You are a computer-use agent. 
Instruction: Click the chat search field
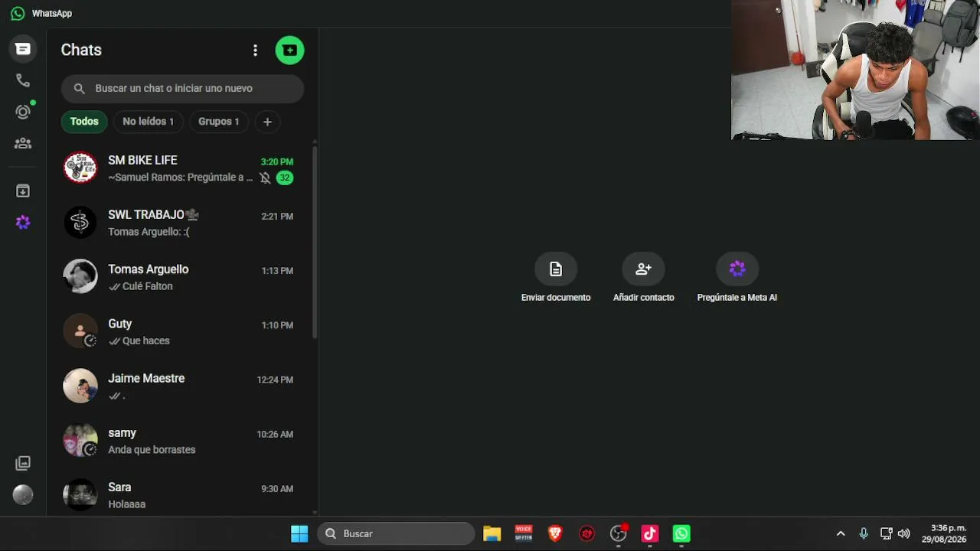182,88
